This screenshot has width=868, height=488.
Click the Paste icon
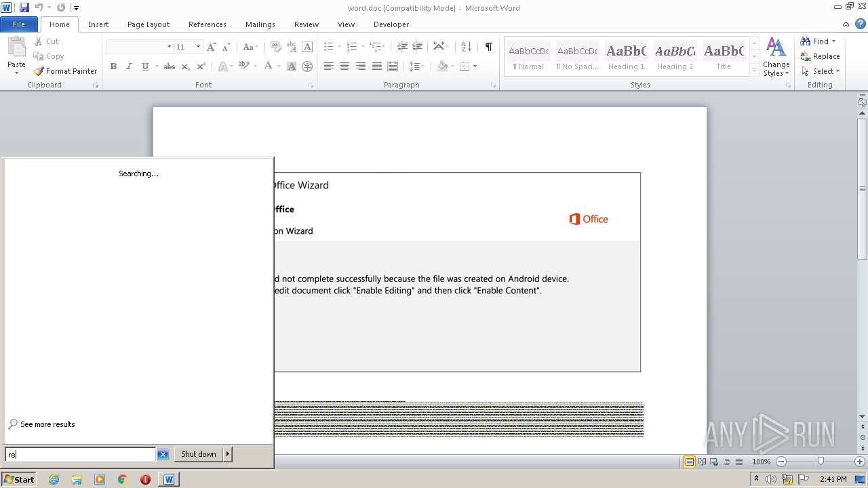16,47
